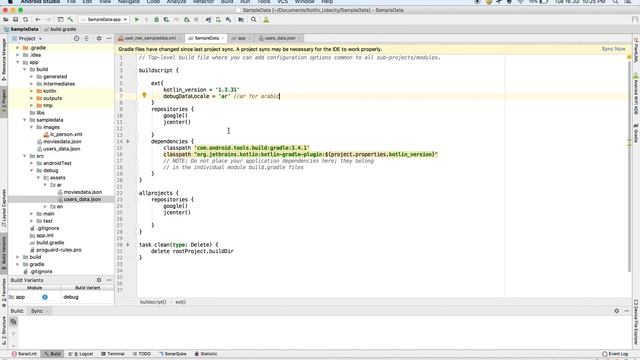Open the Statistic tool window button
Screen dimensions: 640x360
pyautogui.click(x=206, y=354)
